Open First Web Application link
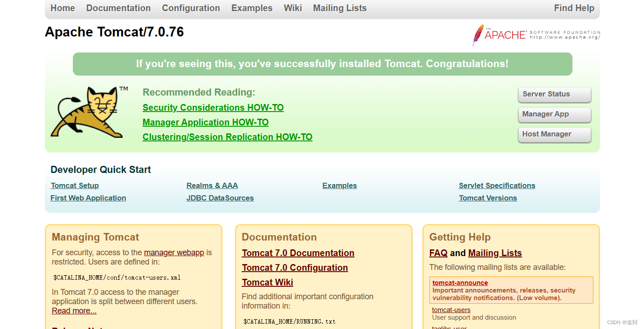The width and height of the screenshot is (644, 329). point(88,198)
